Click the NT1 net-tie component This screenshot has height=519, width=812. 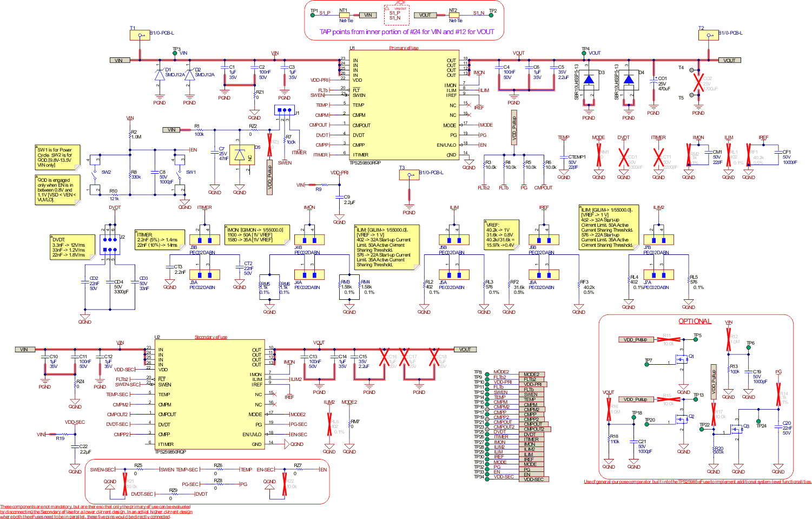pyautogui.click(x=345, y=15)
